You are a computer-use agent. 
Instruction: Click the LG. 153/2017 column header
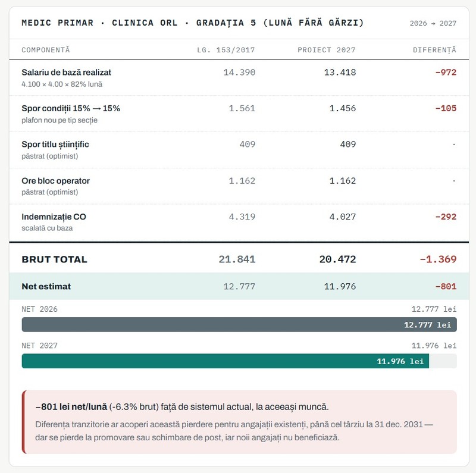pos(226,50)
